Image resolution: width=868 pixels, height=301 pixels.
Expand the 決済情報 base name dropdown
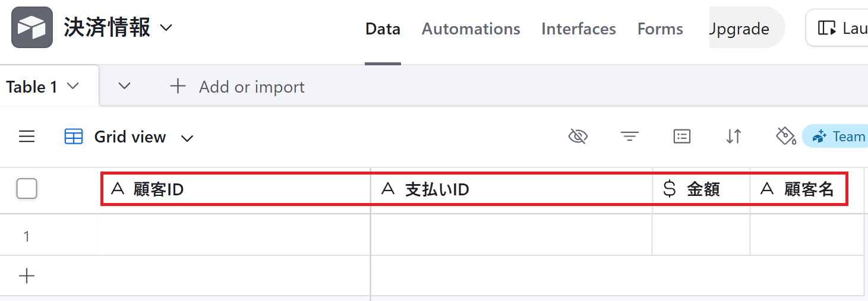tap(166, 28)
